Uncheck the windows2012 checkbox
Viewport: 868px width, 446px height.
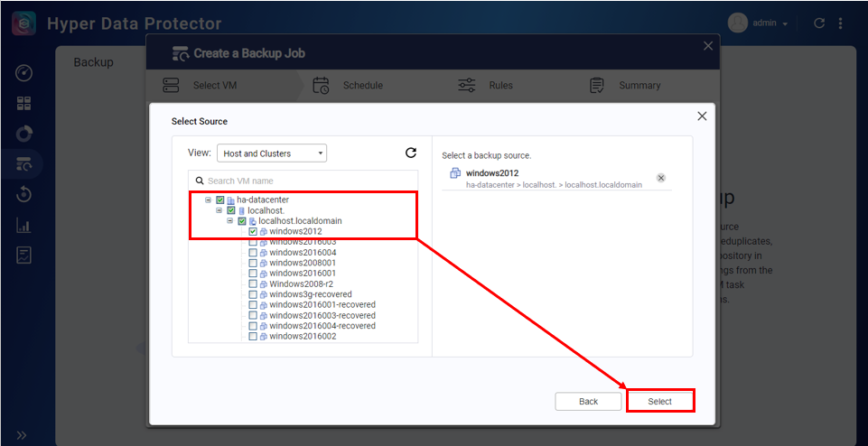tap(253, 231)
